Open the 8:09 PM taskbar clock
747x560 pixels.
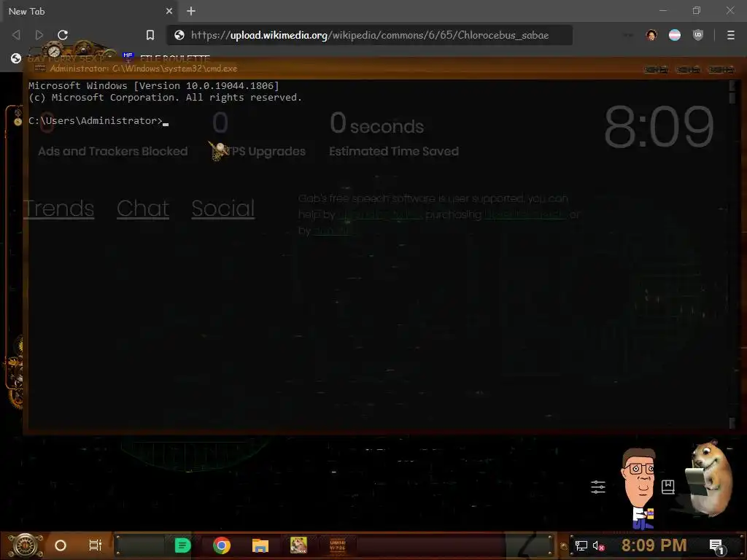pyautogui.click(x=654, y=545)
